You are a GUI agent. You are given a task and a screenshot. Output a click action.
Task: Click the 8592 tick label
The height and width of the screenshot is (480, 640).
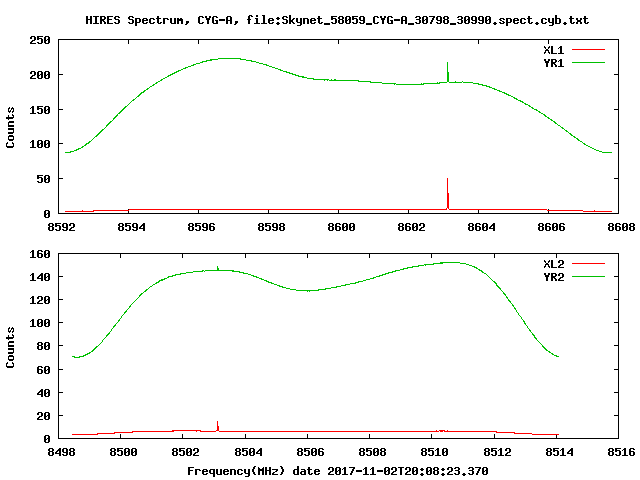[62, 227]
